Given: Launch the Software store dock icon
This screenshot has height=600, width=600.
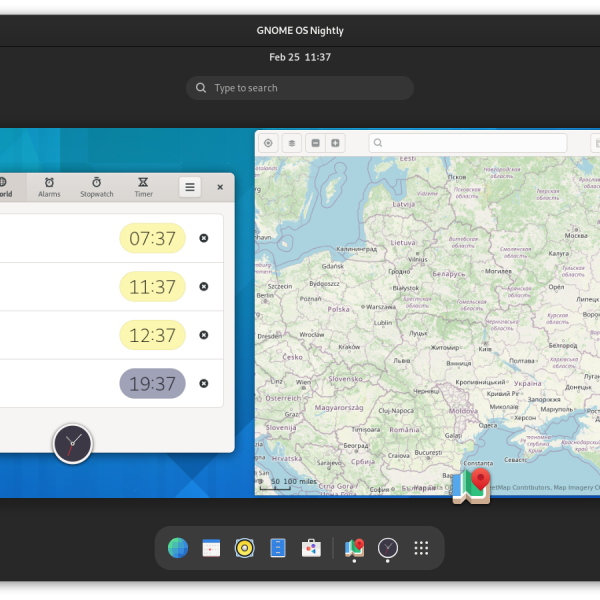Looking at the screenshot, I should (311, 548).
